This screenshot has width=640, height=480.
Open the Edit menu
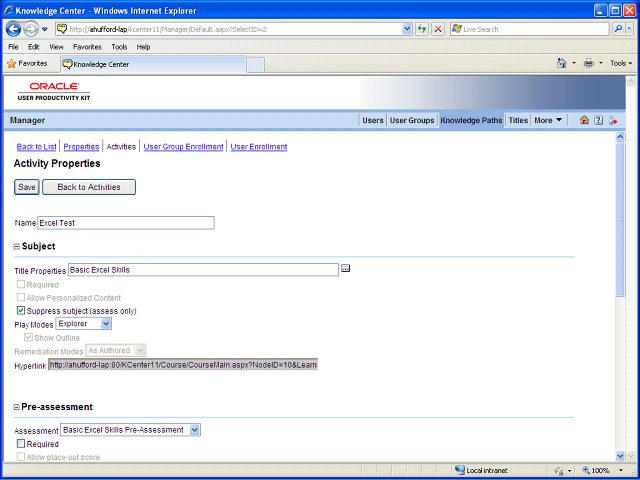(x=33, y=47)
